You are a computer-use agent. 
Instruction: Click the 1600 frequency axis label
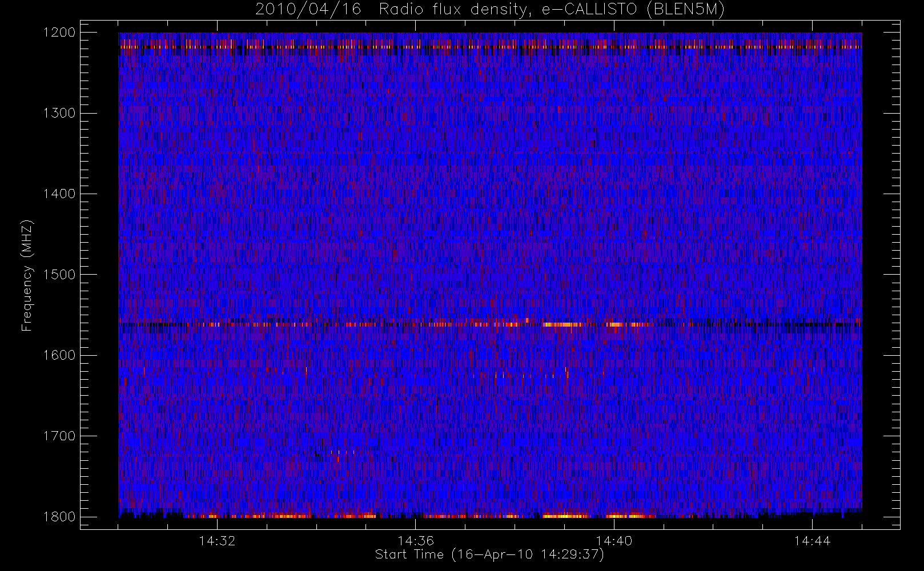click(59, 355)
